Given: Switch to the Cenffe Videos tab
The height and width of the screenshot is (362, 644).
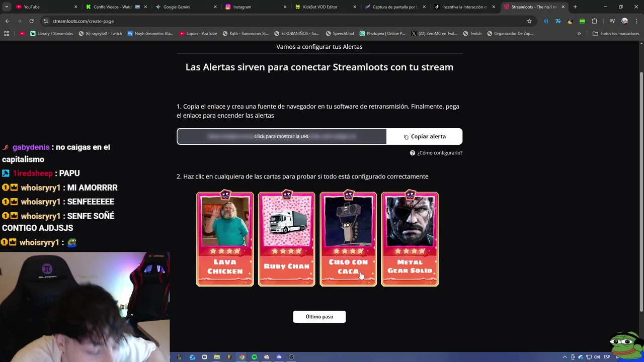Looking at the screenshot, I should click(116, 7).
